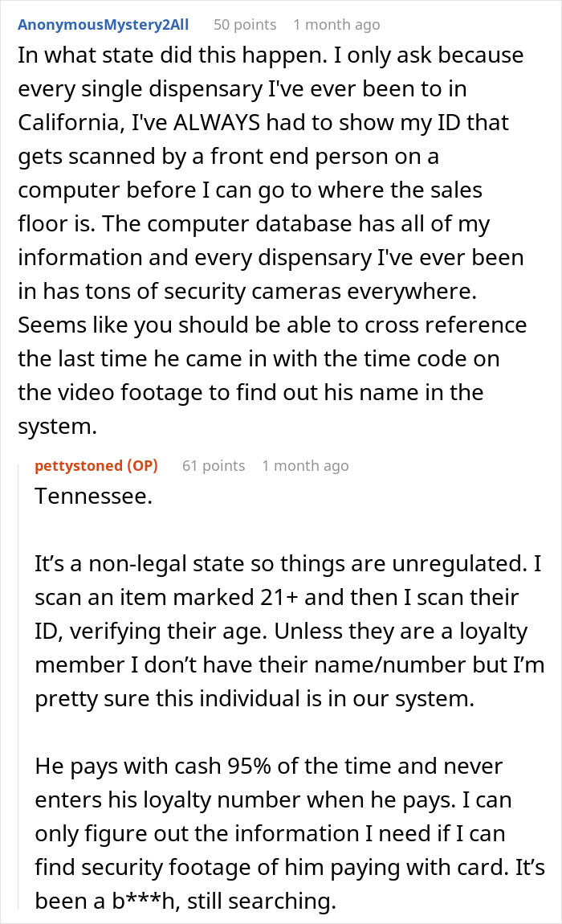Screen dimensions: 562x924
Task: Open AnonymousMystery2All's user profile
Action: [103, 25]
